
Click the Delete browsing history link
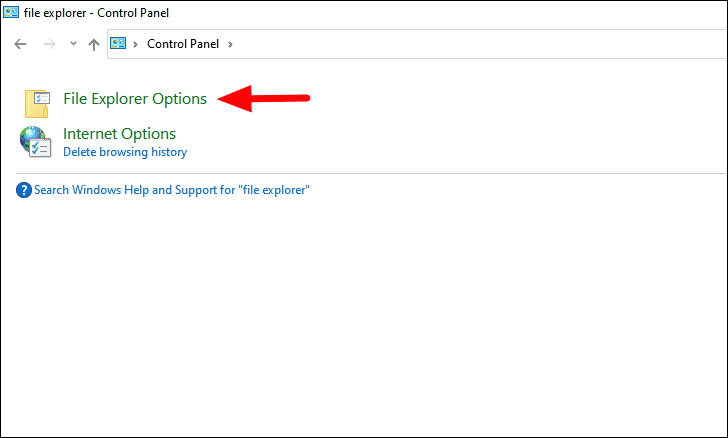click(125, 152)
